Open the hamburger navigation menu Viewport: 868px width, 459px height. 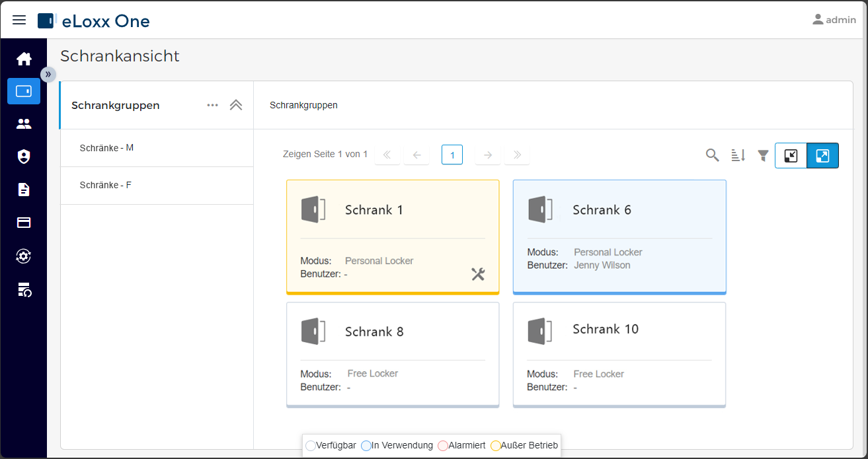19,20
